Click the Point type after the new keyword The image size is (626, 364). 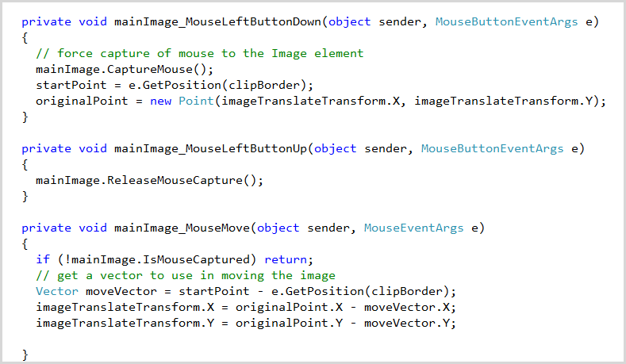point(196,101)
